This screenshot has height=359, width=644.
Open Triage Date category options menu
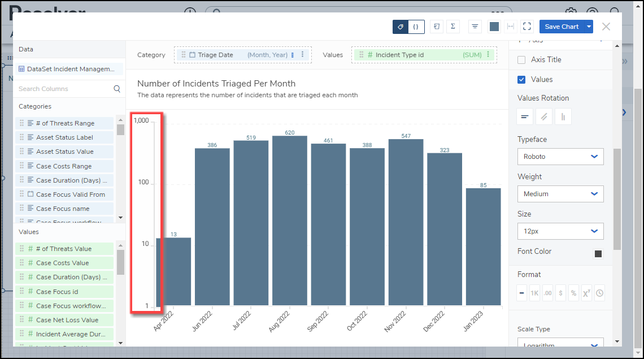tap(303, 55)
